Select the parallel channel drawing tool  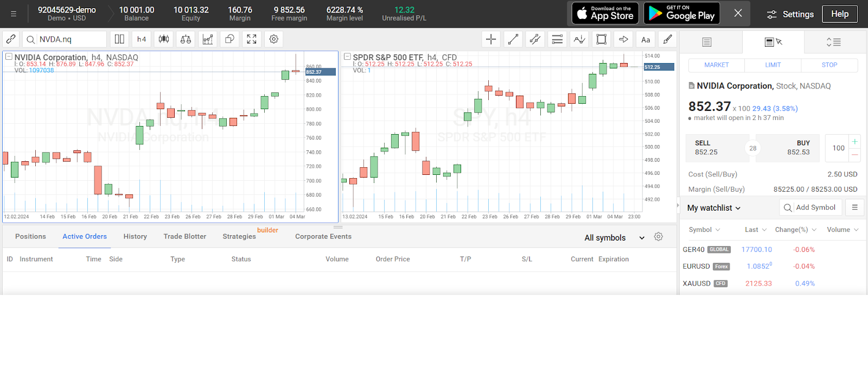point(535,39)
